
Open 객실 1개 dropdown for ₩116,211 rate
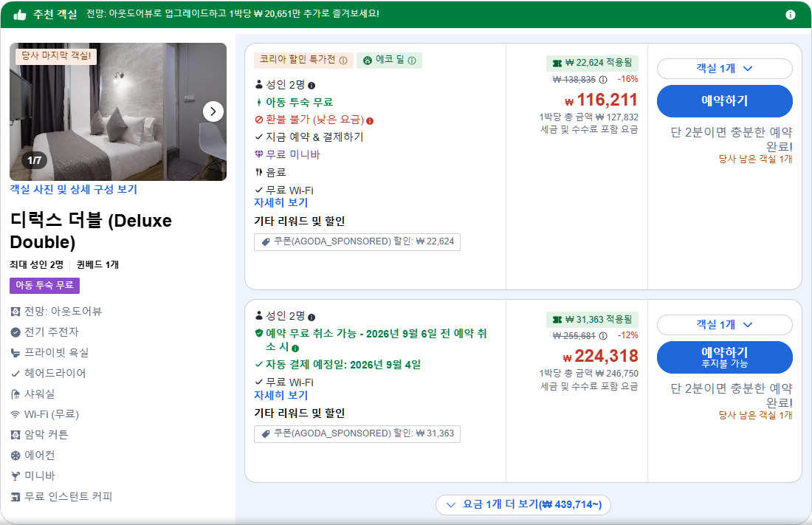tap(724, 69)
